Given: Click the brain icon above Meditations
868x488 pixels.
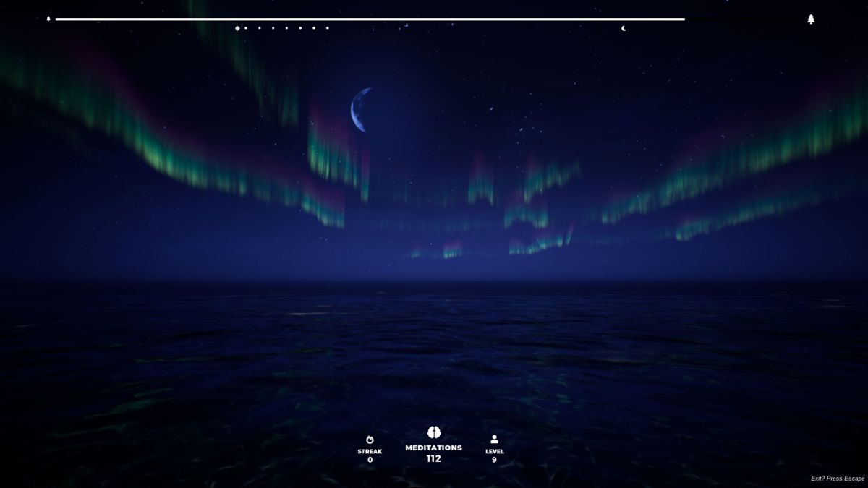Looking at the screenshot, I should click(433, 432).
